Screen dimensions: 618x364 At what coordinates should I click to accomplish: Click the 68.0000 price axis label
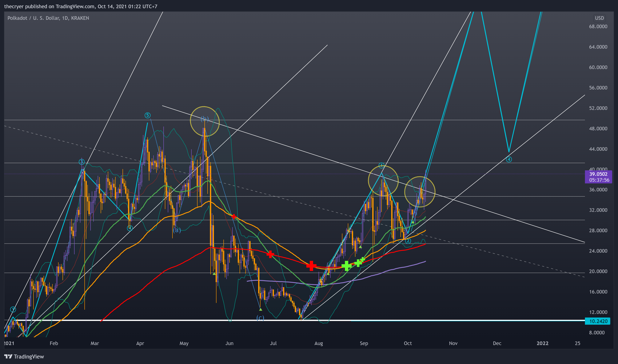(x=598, y=27)
